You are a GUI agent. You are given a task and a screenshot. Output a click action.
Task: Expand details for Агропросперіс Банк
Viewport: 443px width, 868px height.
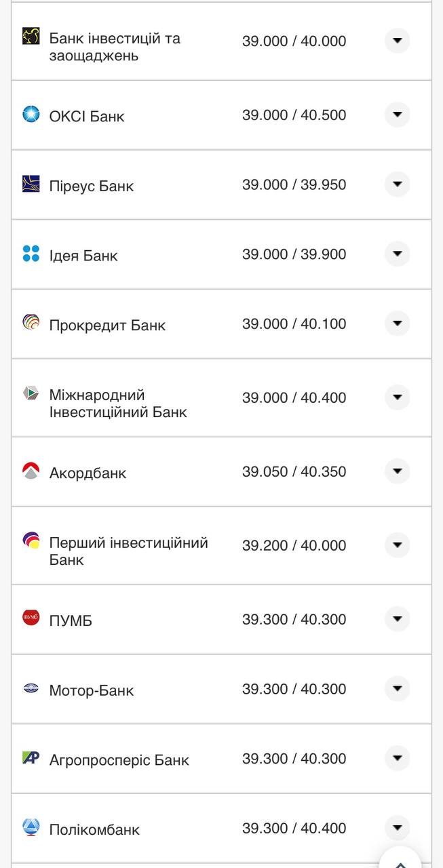coord(397,759)
